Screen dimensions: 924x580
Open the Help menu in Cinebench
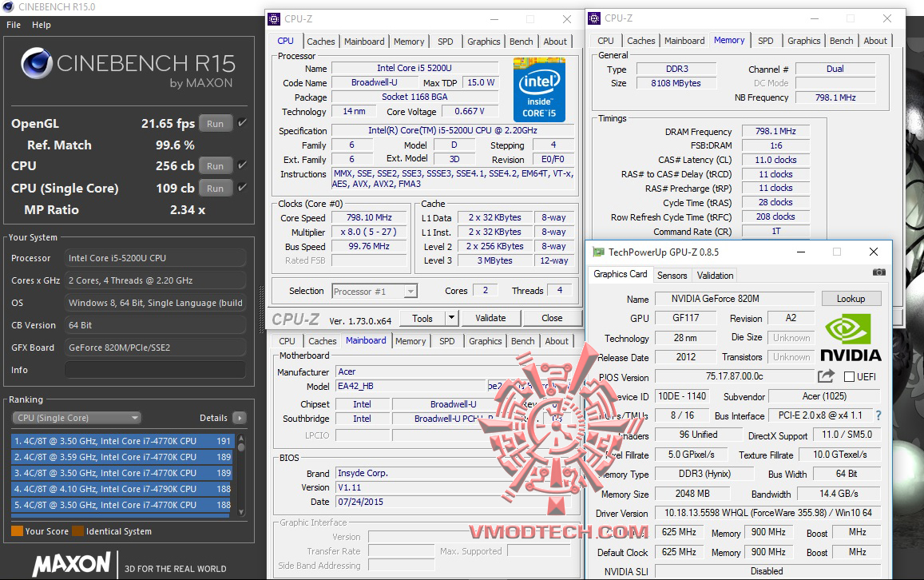(42, 25)
